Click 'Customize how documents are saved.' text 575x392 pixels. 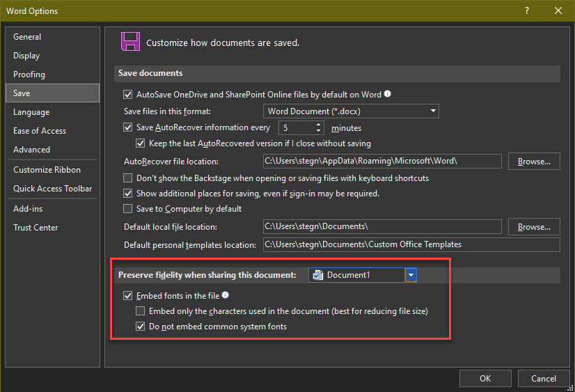click(x=223, y=43)
